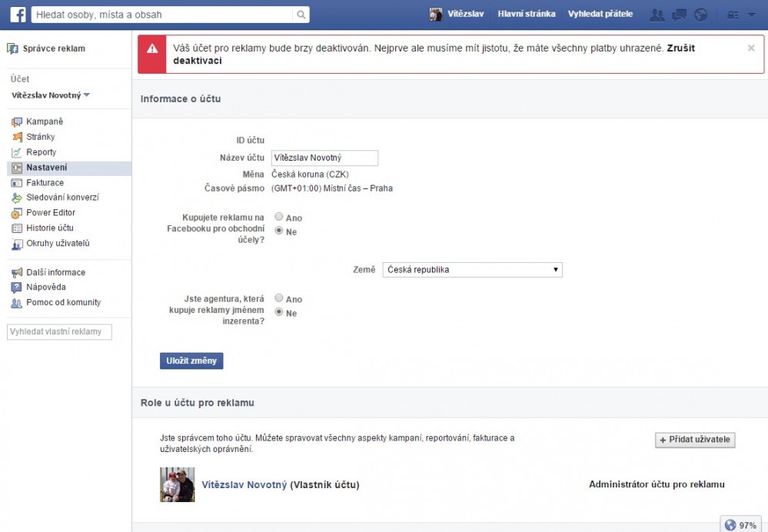Select Ano for the agency question

coord(279,299)
